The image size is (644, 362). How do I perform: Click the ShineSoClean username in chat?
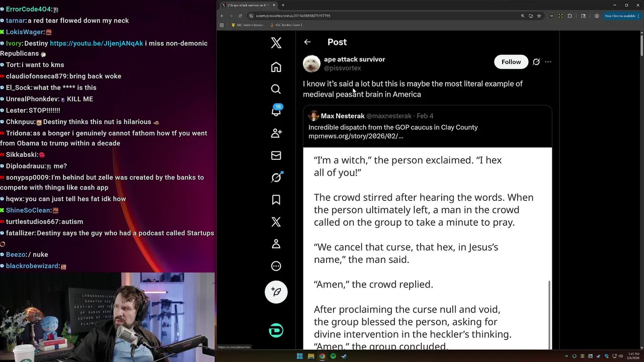pyautogui.click(x=28, y=210)
